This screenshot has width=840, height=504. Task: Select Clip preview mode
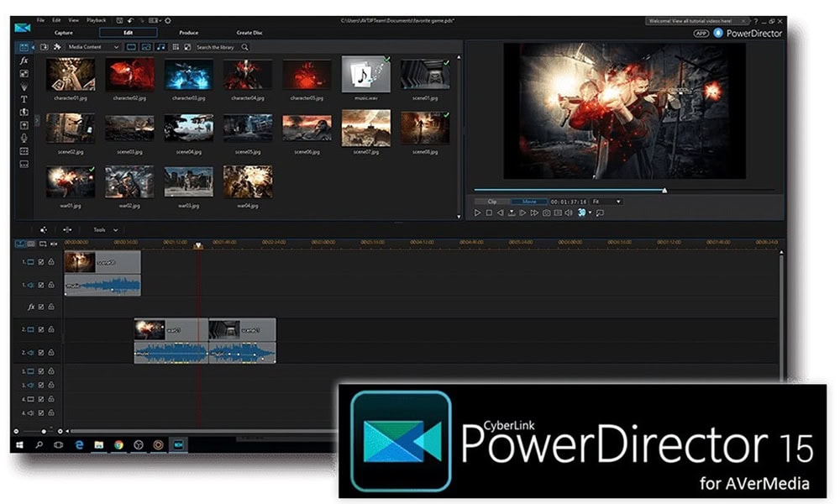point(491,202)
